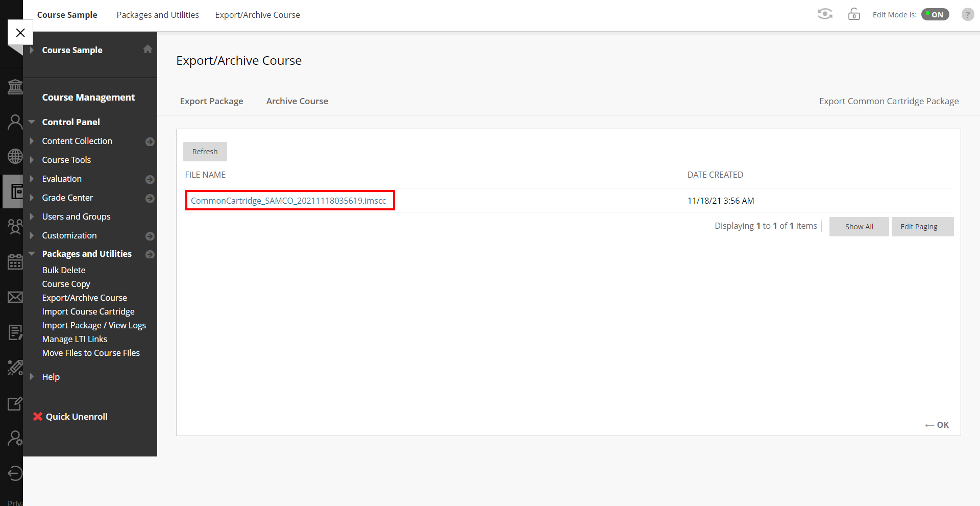
Task: Click Content Collection arrow circle icon
Action: click(150, 141)
